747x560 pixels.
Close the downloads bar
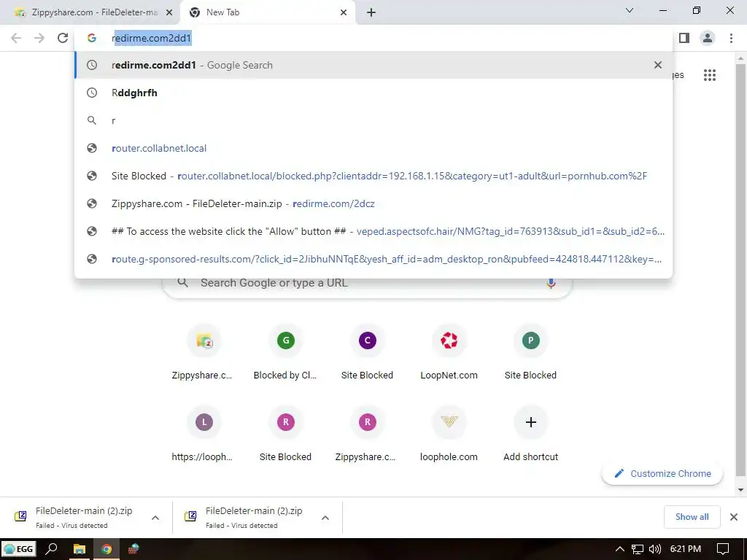coord(734,517)
